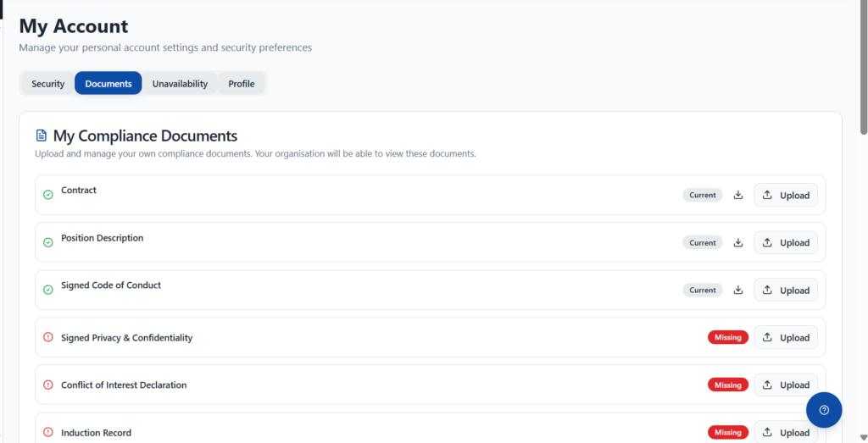The image size is (868, 443).
Task: Select the Documents tab
Action: pos(108,84)
